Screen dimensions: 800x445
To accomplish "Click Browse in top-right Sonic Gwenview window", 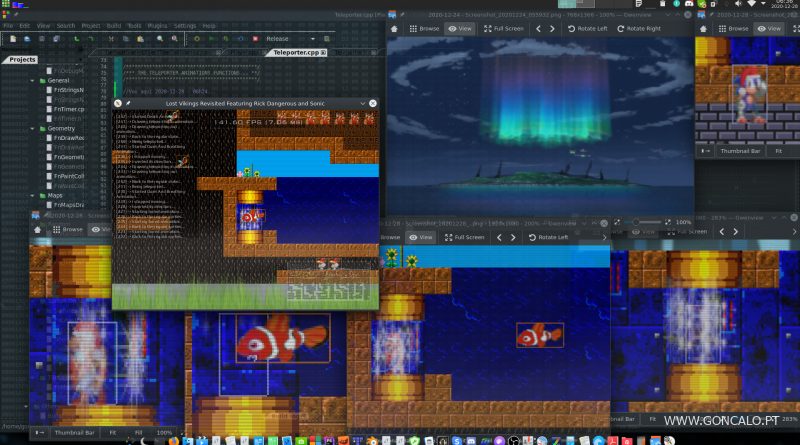I will [733, 29].
